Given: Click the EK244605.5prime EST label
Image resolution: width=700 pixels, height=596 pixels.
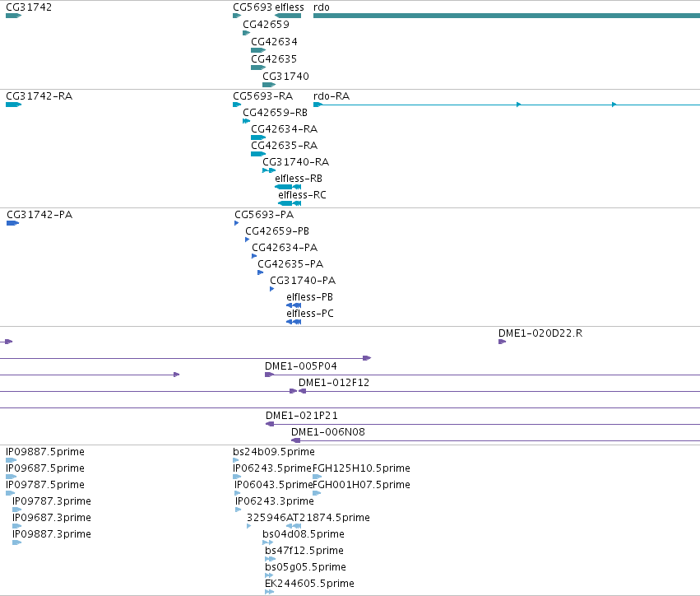Looking at the screenshot, I should pos(310,584).
